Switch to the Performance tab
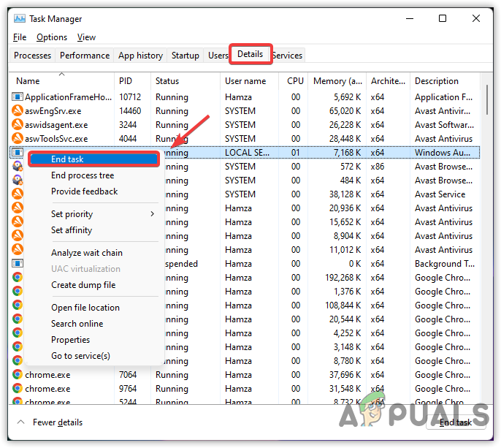 (85, 56)
